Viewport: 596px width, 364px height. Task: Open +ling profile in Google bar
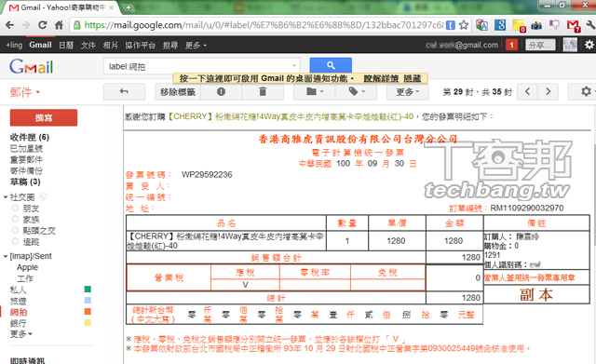click(x=14, y=46)
